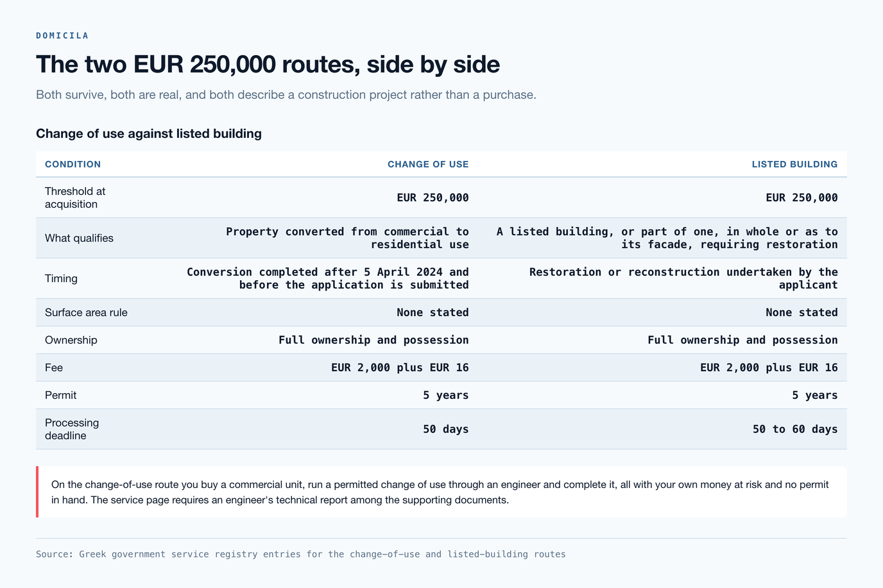Click the subtitle starting 'Both survive, both are real'

coord(286,95)
